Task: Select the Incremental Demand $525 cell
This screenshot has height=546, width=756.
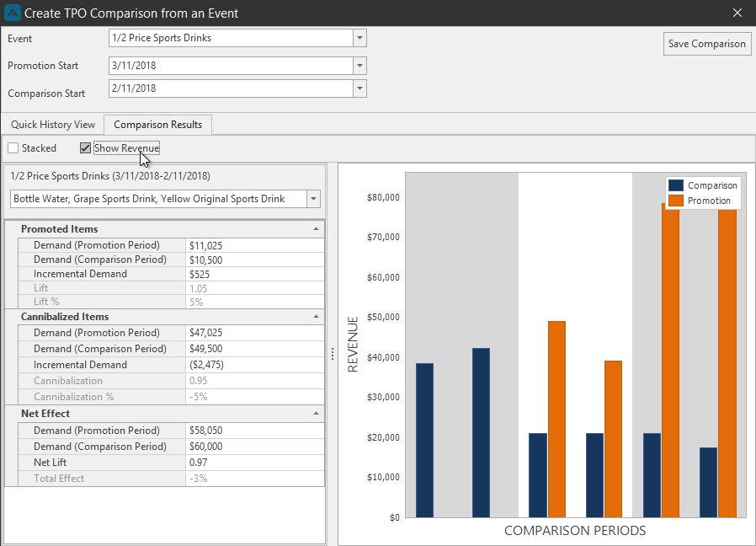Action: point(254,274)
